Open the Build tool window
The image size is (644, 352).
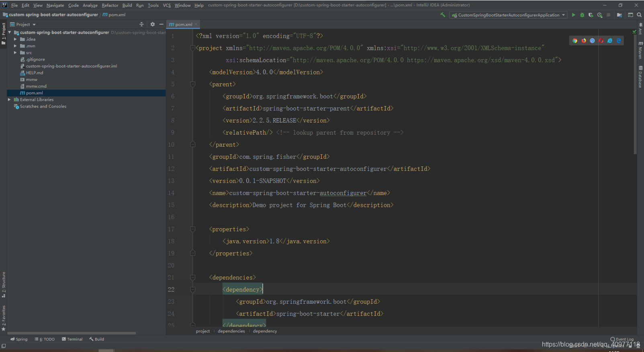[97, 339]
